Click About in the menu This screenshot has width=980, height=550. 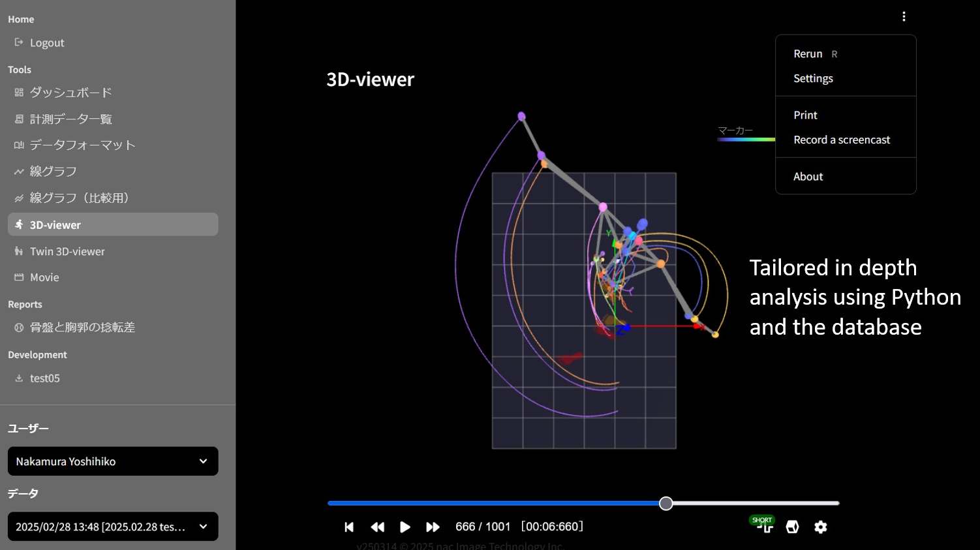tap(808, 177)
